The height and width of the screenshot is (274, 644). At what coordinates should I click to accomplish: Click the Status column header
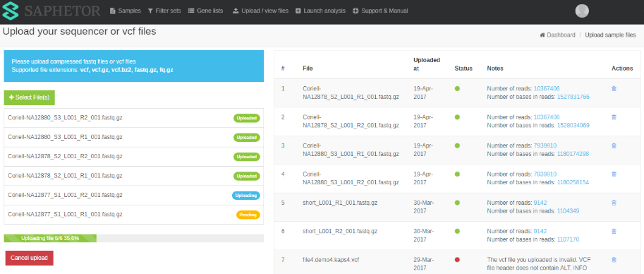click(463, 68)
